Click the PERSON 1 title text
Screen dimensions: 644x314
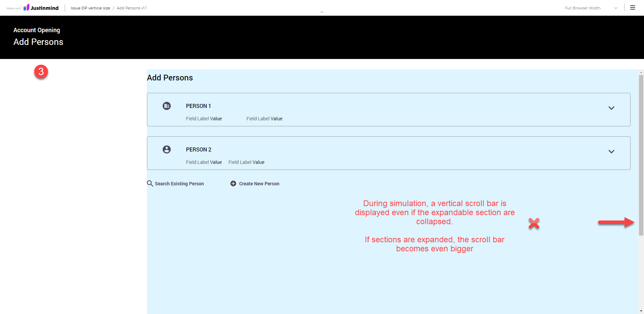198,106
